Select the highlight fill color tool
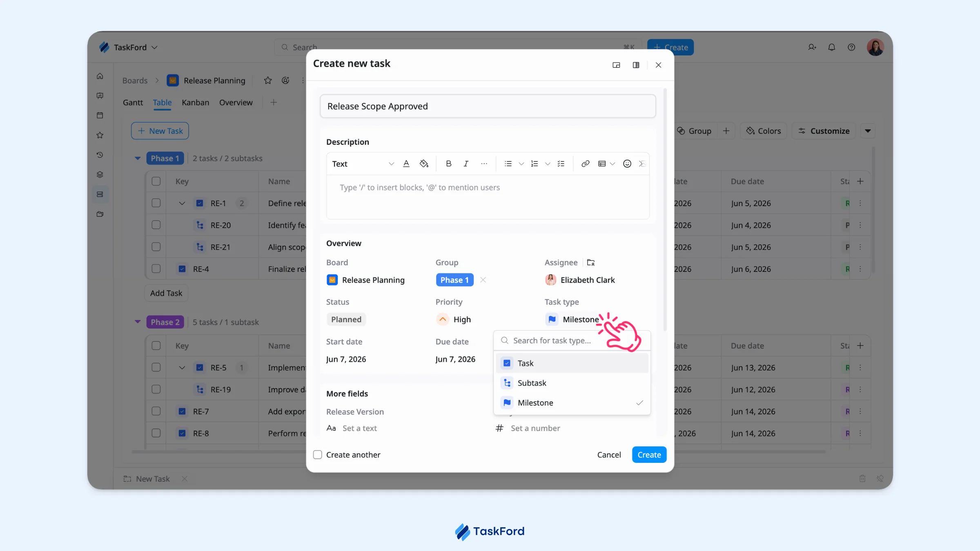This screenshot has height=551, width=980. coord(424,164)
